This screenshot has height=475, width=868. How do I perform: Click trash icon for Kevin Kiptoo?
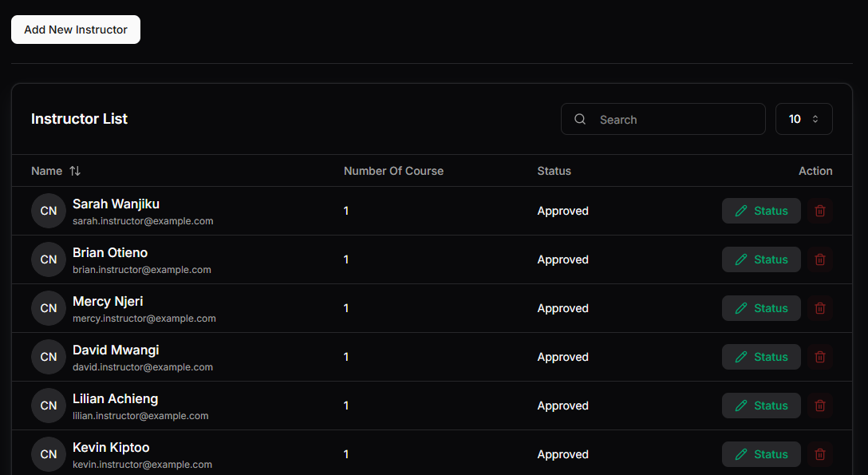click(819, 454)
